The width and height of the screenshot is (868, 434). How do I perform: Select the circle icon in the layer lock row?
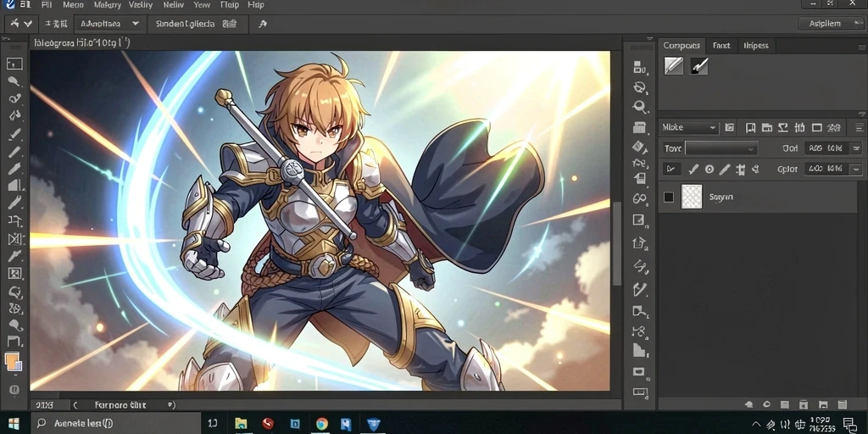(709, 170)
